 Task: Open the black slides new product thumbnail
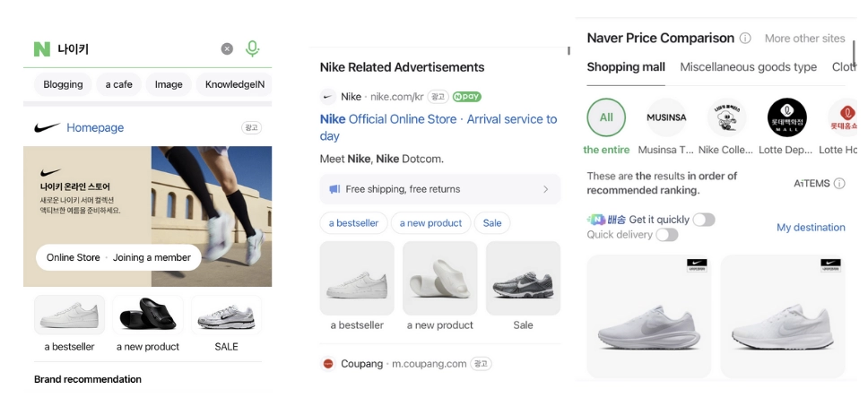[147, 315]
